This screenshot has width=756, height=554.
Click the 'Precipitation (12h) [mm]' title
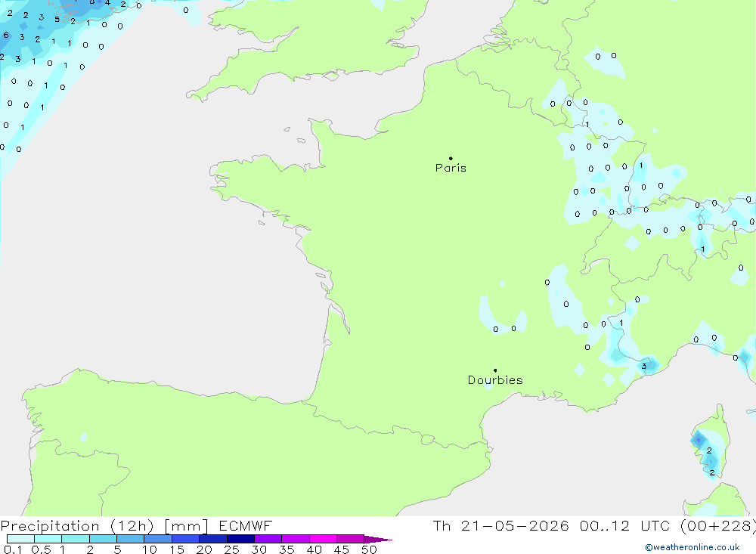pos(104,526)
